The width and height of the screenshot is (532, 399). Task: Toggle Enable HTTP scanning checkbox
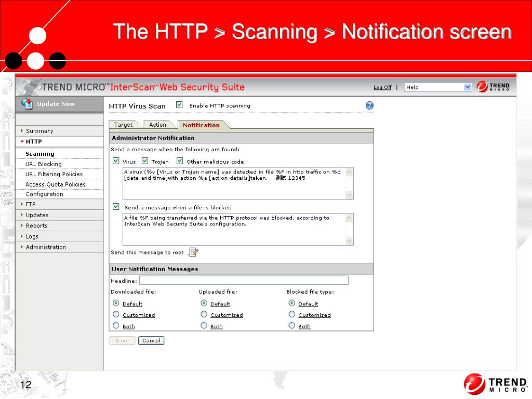tap(179, 105)
